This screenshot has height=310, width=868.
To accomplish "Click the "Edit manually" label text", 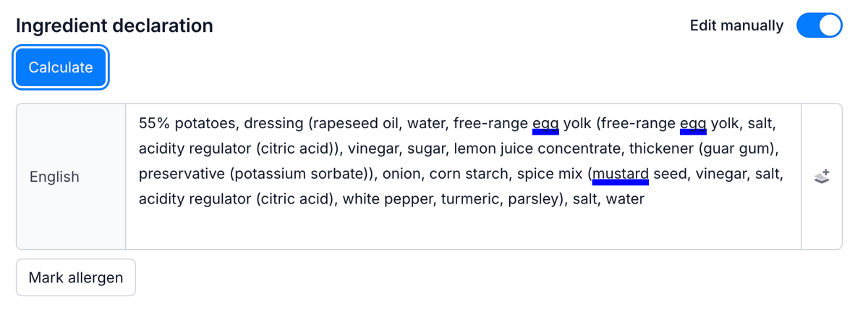I will pyautogui.click(x=736, y=26).
